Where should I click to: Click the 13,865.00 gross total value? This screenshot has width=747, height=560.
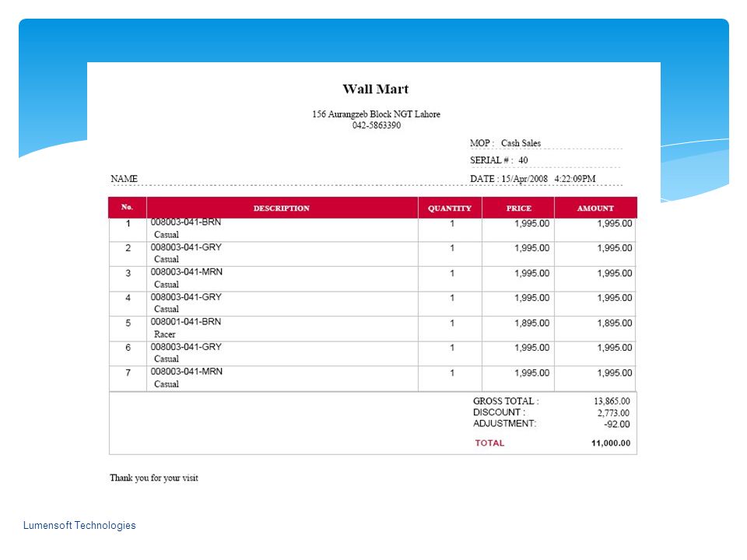[612, 401]
